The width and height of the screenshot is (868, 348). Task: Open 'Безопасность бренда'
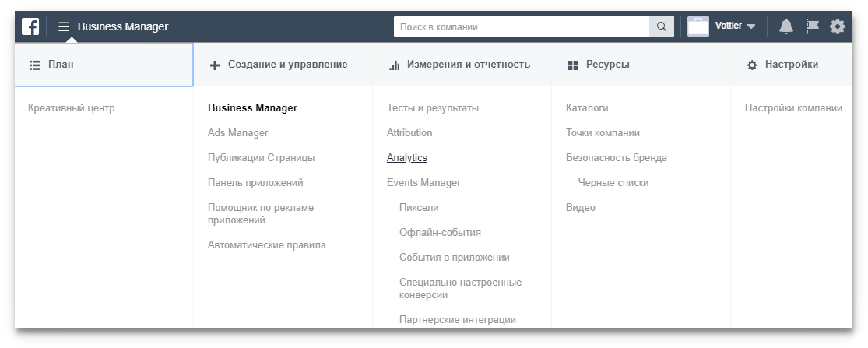[616, 158]
